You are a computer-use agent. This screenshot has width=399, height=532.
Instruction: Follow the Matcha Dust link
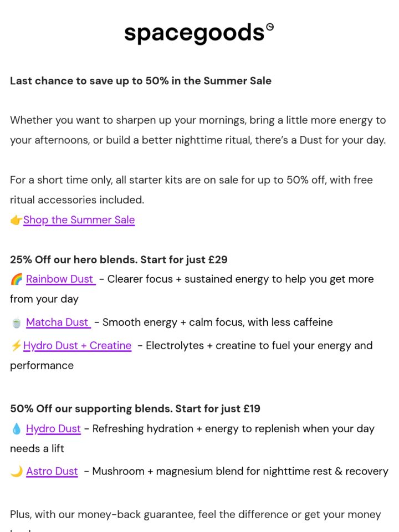(58, 323)
